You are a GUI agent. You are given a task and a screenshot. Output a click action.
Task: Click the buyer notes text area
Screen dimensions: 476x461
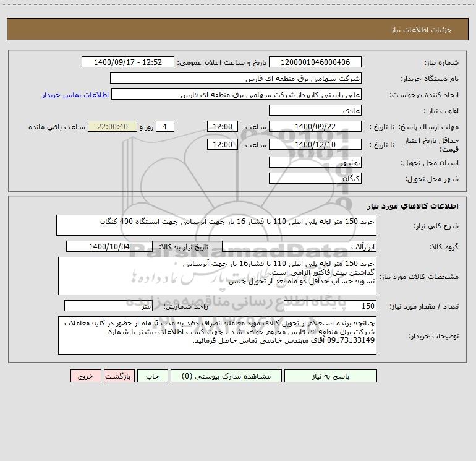tap(217, 335)
